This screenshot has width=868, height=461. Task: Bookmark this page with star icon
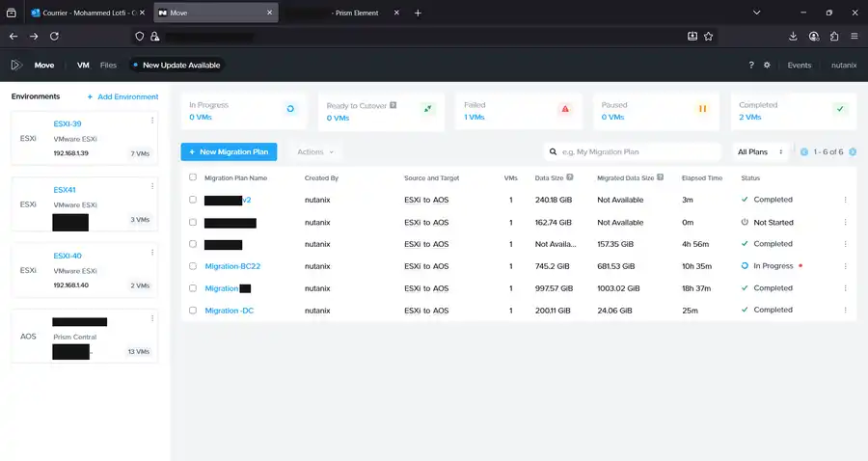(x=708, y=36)
